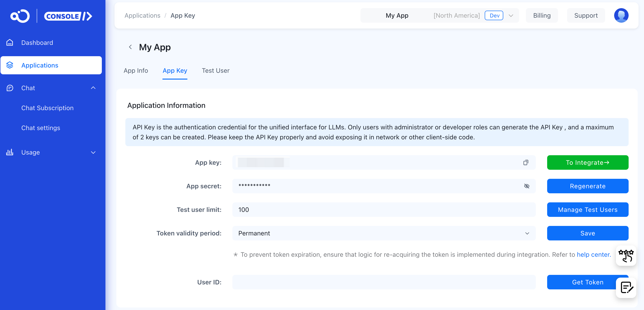The height and width of the screenshot is (310, 644).
Task: Switch to the Test User tab
Action: (215, 71)
